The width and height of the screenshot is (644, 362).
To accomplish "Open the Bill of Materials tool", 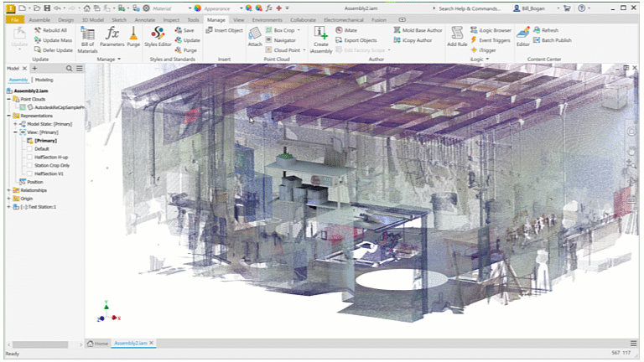I will pos(87,40).
